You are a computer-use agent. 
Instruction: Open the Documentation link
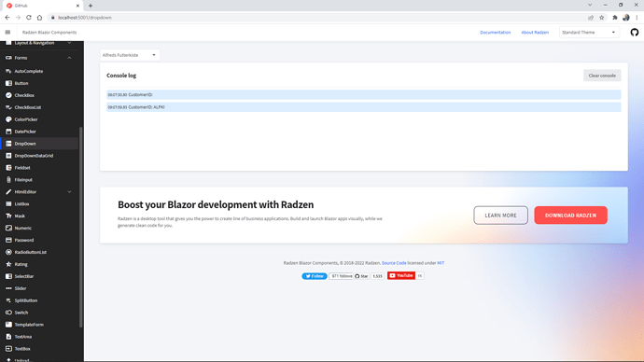click(x=496, y=33)
